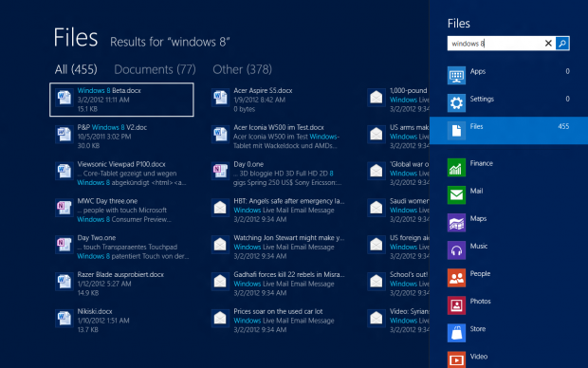This screenshot has height=368, width=588.
Task: Select the Settings category label
Action: [482, 99]
